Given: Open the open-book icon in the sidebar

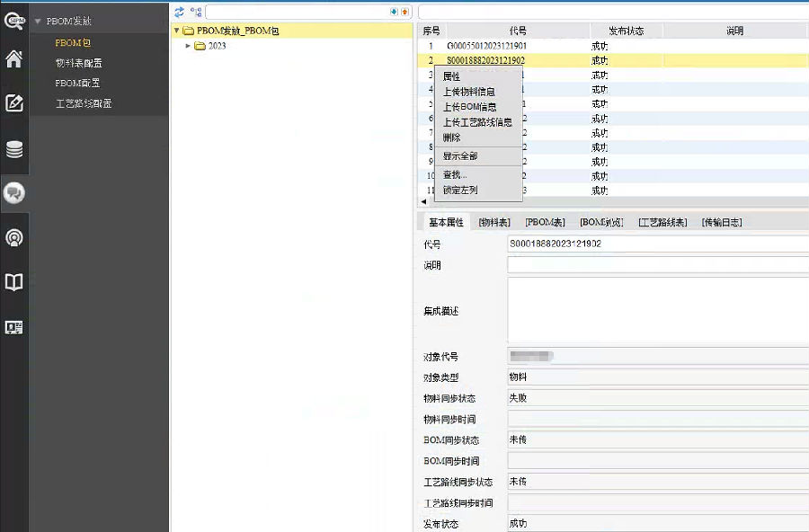Looking at the screenshot, I should tap(14, 282).
